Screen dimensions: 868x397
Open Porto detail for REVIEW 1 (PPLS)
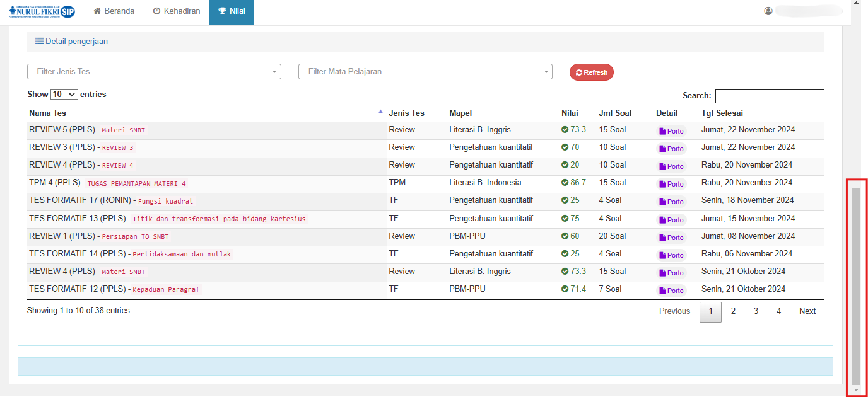671,238
